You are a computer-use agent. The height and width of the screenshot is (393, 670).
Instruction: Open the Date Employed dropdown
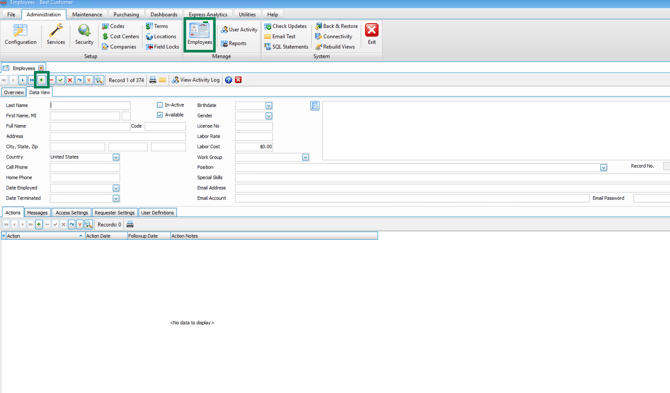coord(116,188)
